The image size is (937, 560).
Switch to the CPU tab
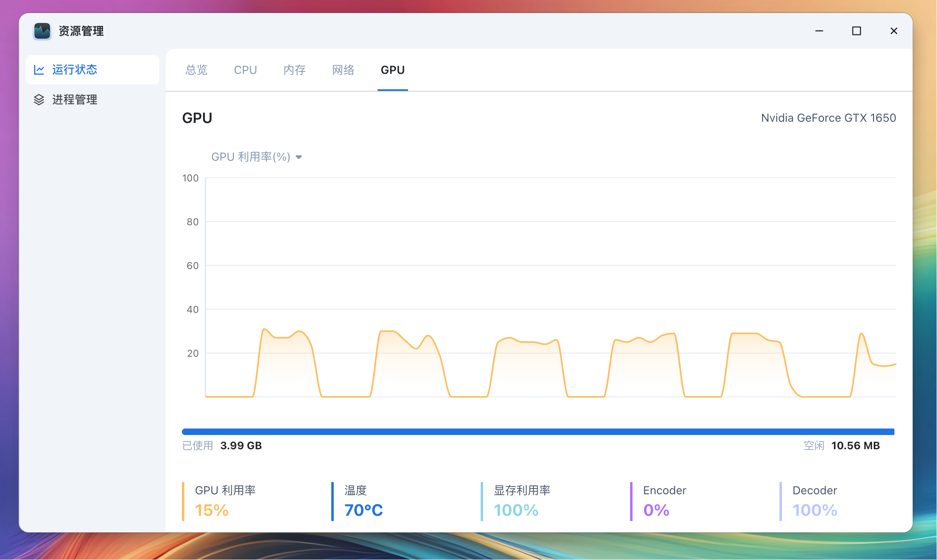pyautogui.click(x=245, y=70)
